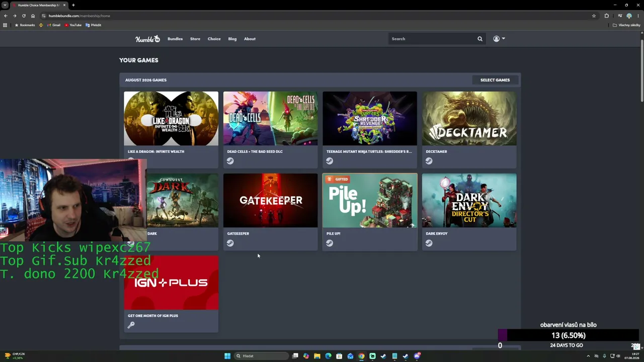Open the YouTube bookmark
The height and width of the screenshot is (362, 644).
[73, 25]
